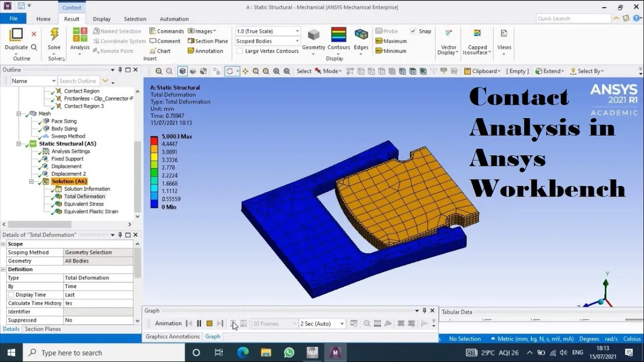644x362 pixels.
Task: Click the next frame animation button
Action: click(220, 324)
